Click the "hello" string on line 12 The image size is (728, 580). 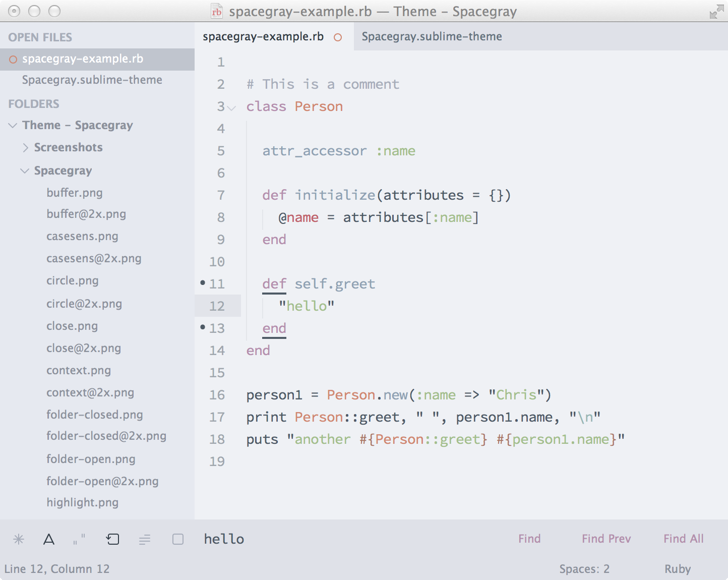pyautogui.click(x=307, y=306)
